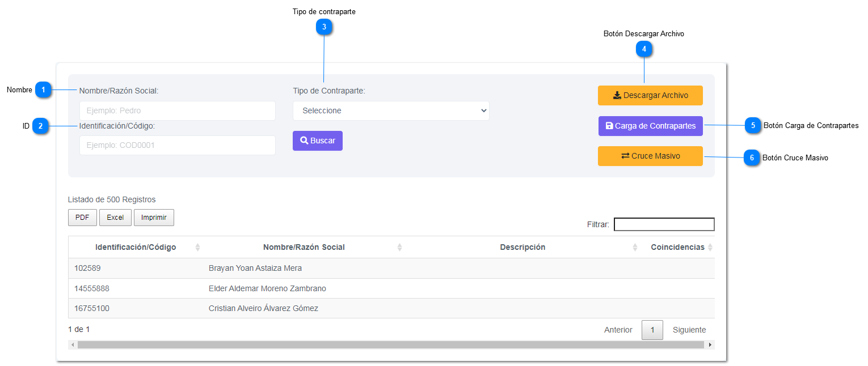Select page 1 in pagination
868x366 pixels.
[652, 330]
